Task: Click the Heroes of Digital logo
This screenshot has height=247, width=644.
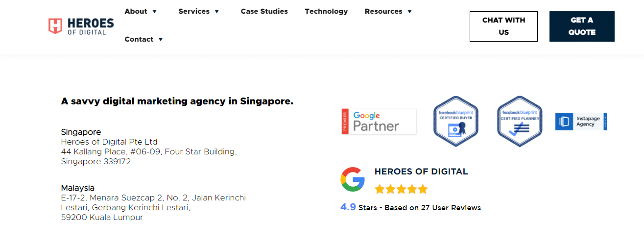Action: pyautogui.click(x=81, y=26)
